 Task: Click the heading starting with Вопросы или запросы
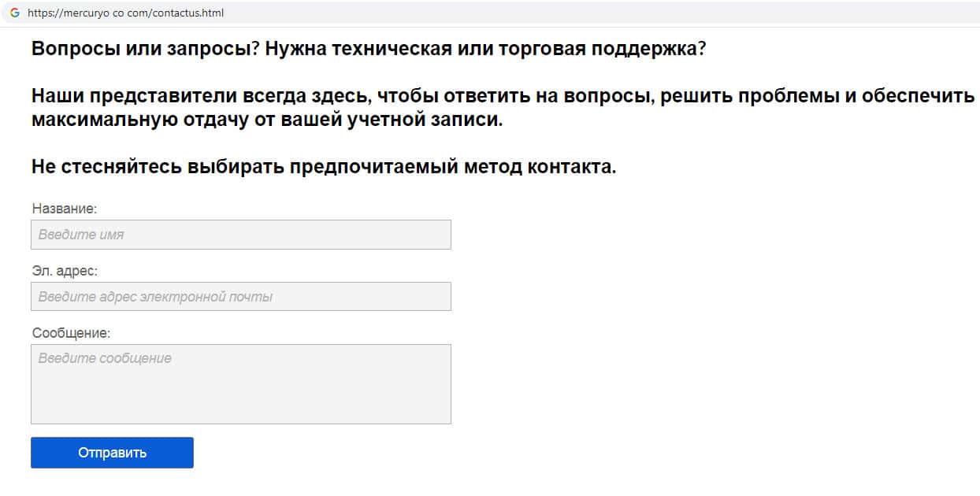tap(368, 49)
